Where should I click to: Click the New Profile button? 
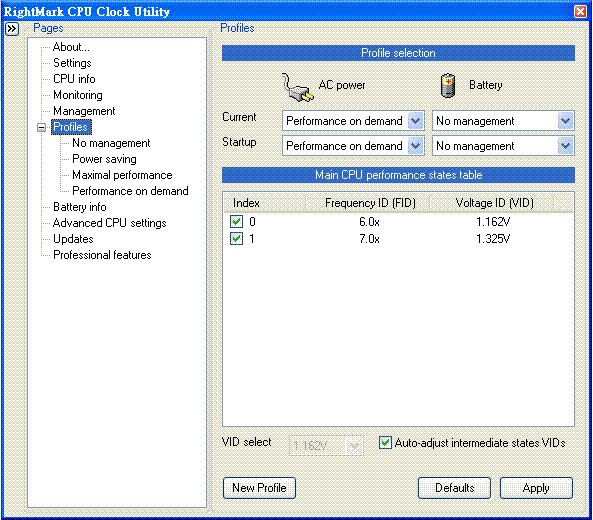tap(259, 488)
